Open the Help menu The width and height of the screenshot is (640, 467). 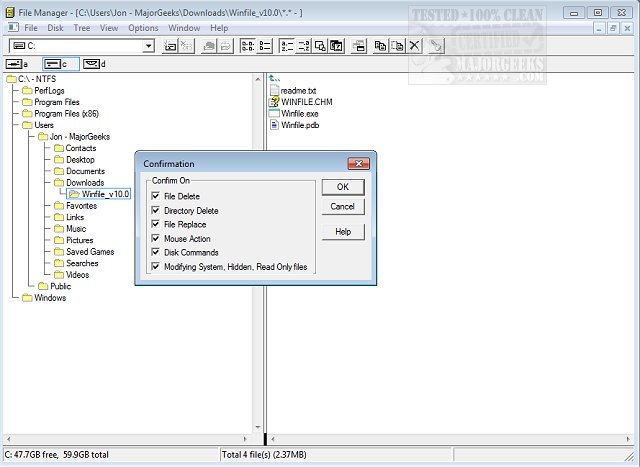[x=219, y=28]
